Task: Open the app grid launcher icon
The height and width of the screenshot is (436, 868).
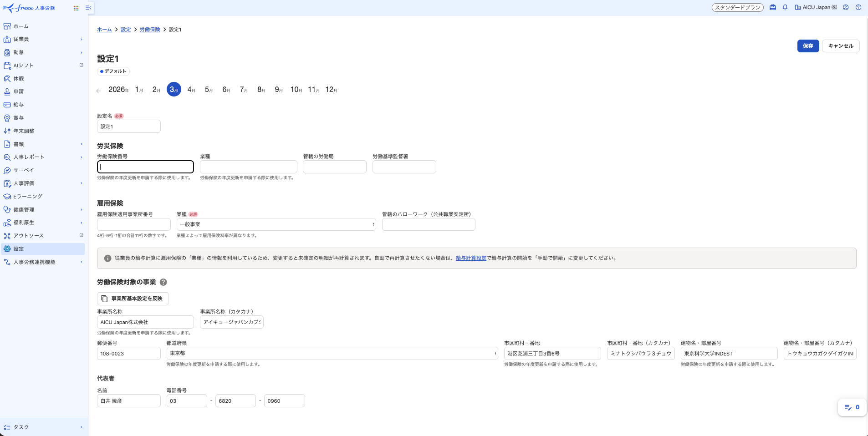Action: tap(76, 8)
